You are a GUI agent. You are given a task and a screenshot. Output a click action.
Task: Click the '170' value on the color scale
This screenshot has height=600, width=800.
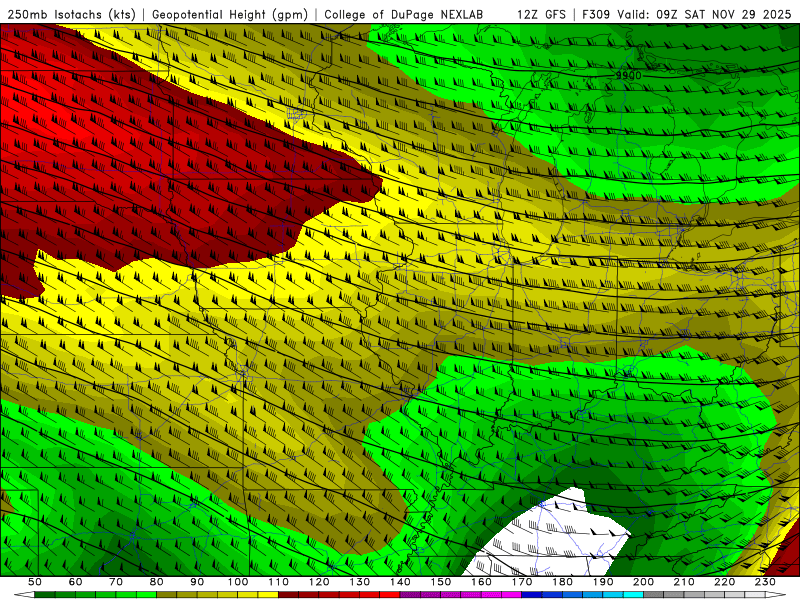pyautogui.click(x=522, y=582)
